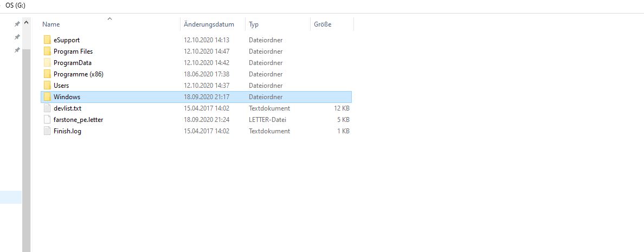This screenshot has width=644, height=252.
Task: Click the farstone_pe.letter file icon
Action: (47, 120)
